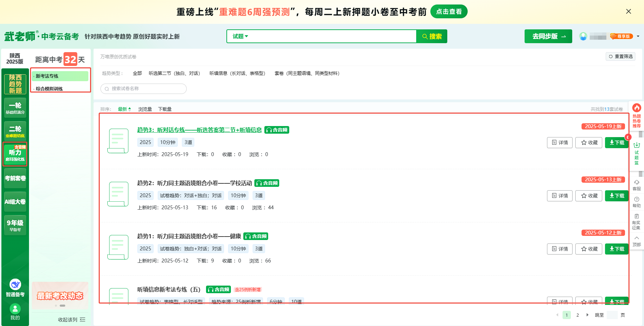
Task: Open the 试题篮 basket icon
Action: [636, 145]
